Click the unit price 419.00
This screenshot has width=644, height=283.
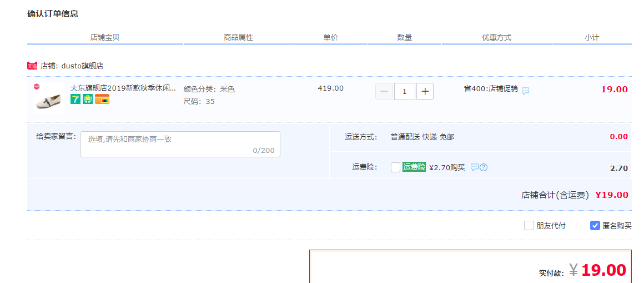(331, 88)
